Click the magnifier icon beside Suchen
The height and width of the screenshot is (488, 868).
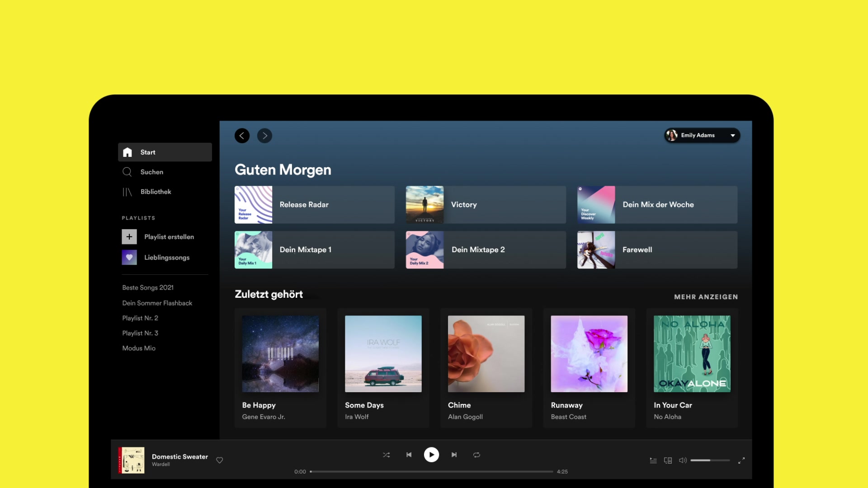127,172
